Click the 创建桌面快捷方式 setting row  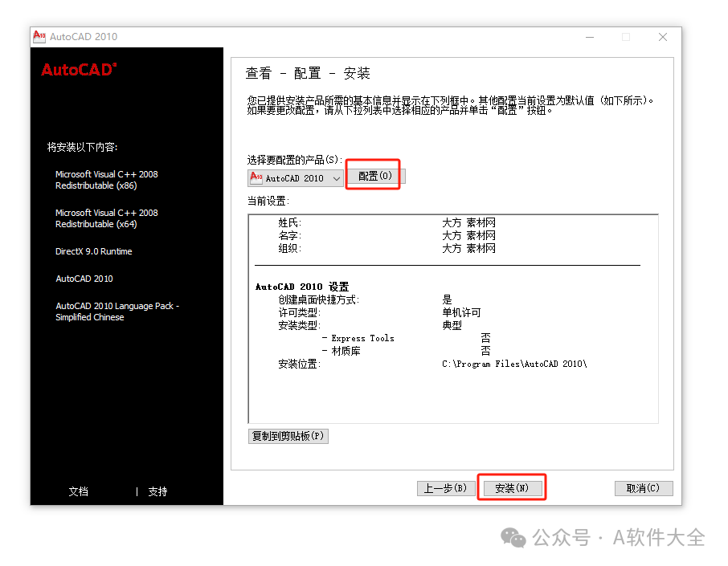[365, 299]
